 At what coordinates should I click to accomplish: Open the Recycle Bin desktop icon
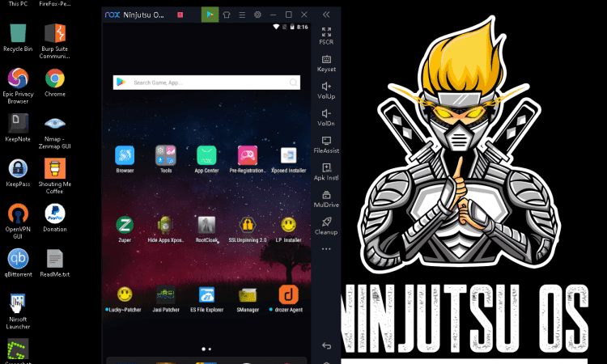[18, 37]
